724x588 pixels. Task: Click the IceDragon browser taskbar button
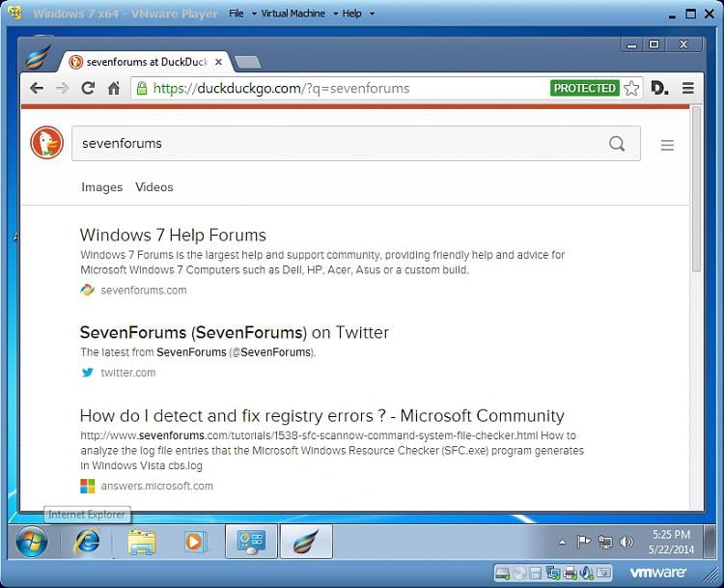tap(306, 542)
